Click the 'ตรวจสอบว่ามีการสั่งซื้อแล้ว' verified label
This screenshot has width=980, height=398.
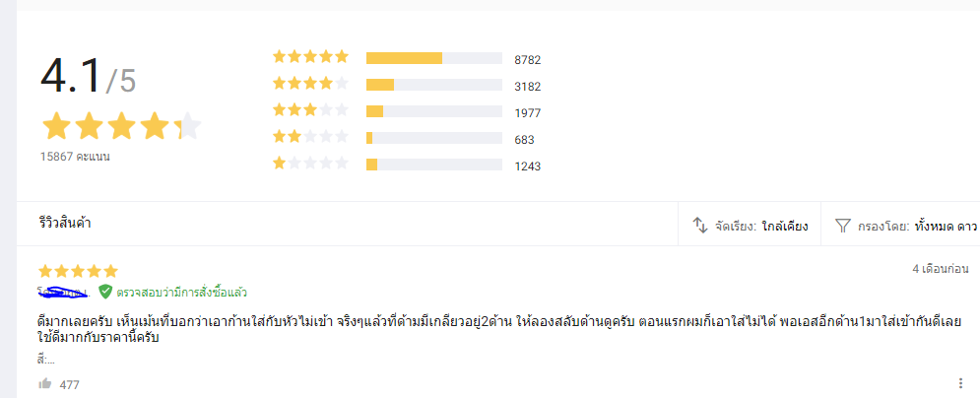click(182, 293)
